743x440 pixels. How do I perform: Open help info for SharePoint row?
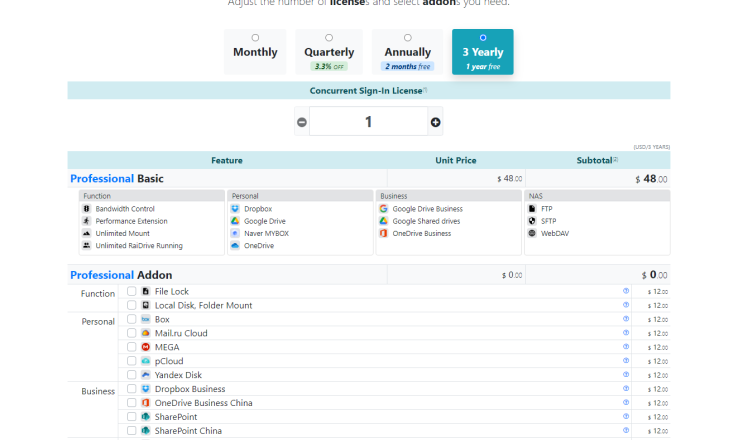click(626, 416)
